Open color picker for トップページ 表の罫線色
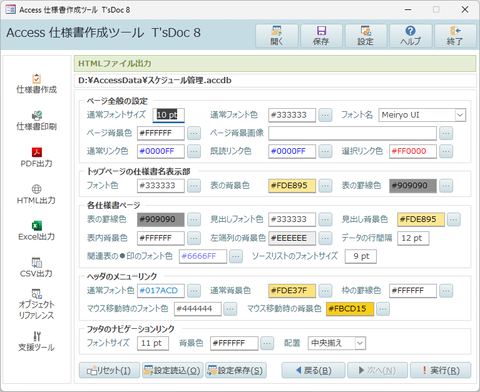The height and width of the screenshot is (392, 480). pyautogui.click(x=446, y=186)
